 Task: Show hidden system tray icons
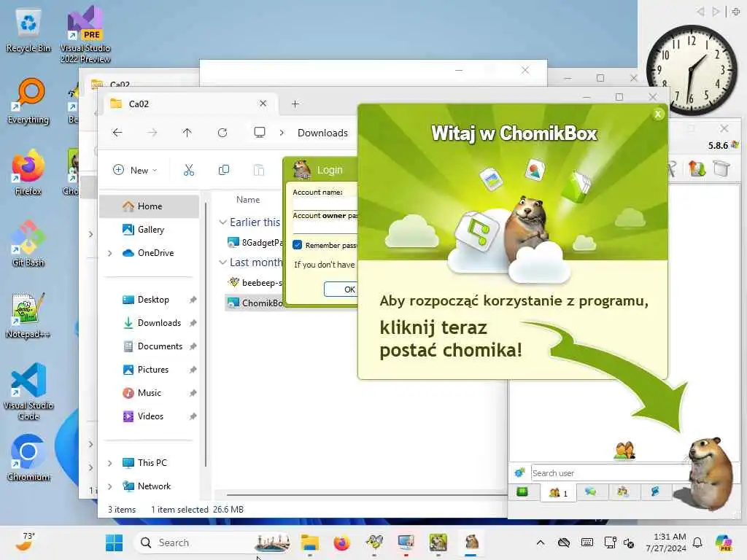pyautogui.click(x=541, y=542)
